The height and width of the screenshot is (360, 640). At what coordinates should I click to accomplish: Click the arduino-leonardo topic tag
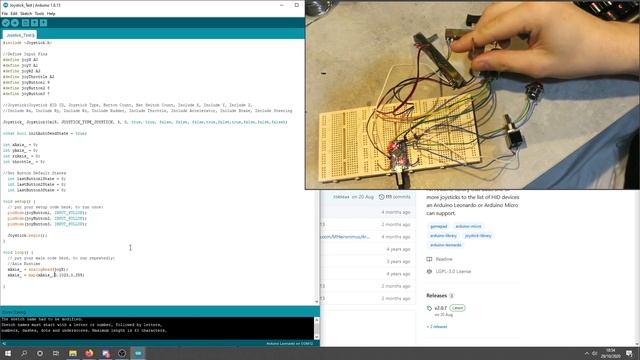tap(445, 245)
